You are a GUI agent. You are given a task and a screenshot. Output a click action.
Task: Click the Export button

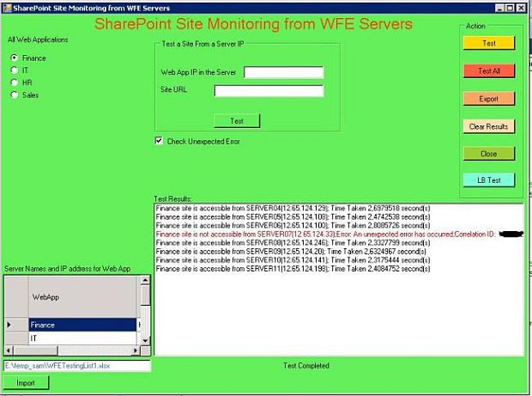(489, 99)
